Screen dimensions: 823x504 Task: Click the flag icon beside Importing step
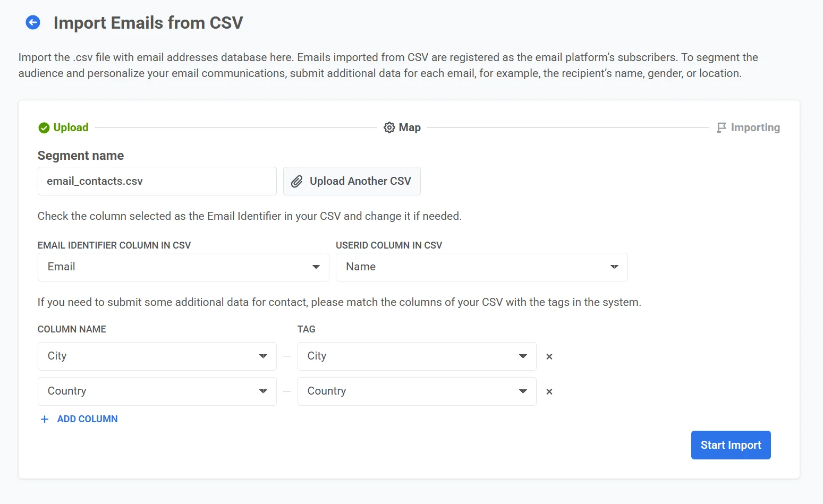coord(721,127)
